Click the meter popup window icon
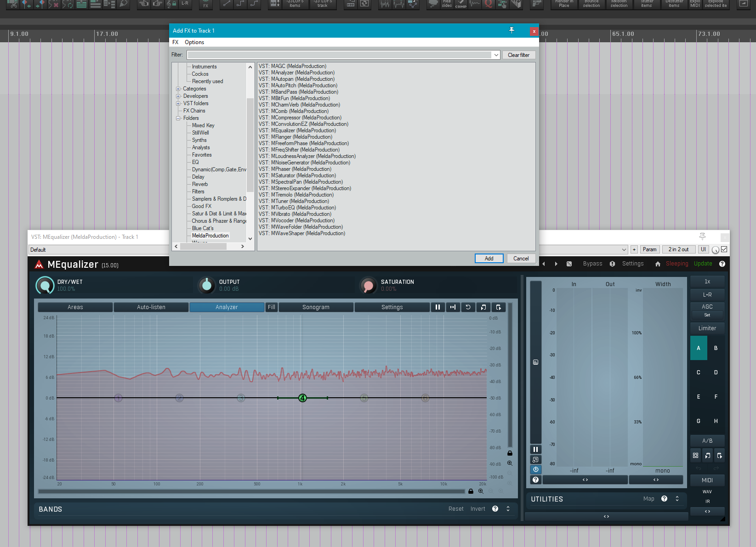The height and width of the screenshot is (547, 756). (535, 460)
